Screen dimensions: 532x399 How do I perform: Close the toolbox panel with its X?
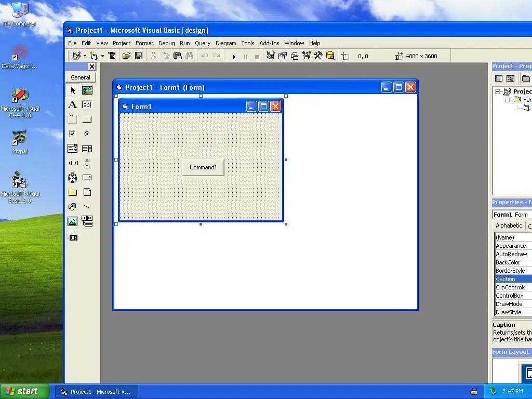pyautogui.click(x=91, y=66)
